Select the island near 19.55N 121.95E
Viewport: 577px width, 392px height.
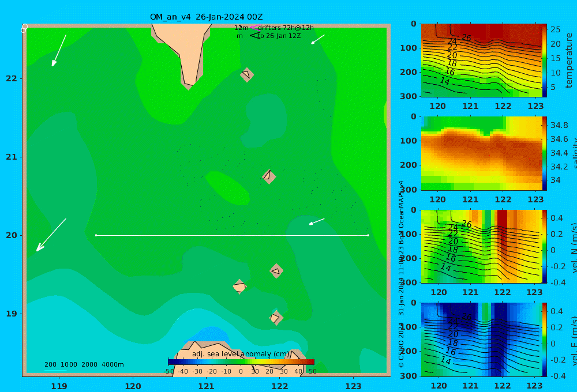click(x=276, y=271)
